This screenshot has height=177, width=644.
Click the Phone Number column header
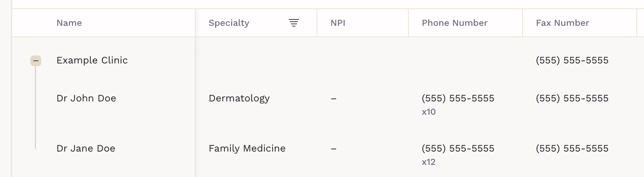tap(454, 23)
